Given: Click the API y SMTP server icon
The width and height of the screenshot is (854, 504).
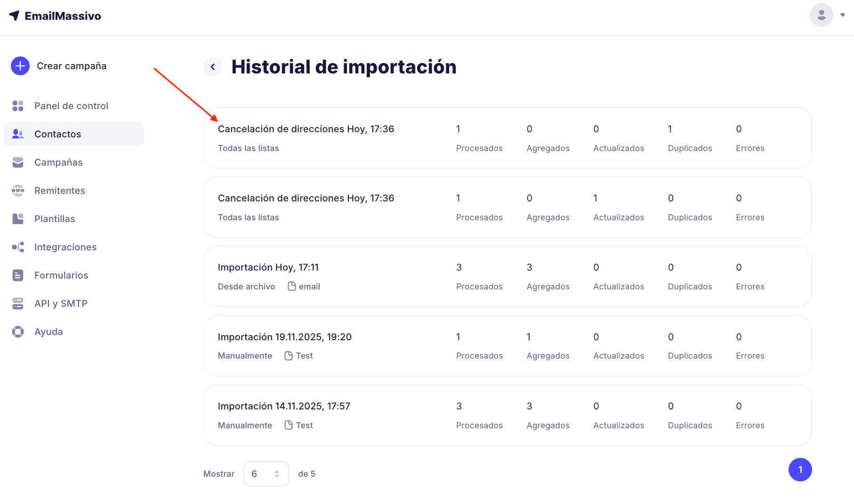Looking at the screenshot, I should click(18, 304).
